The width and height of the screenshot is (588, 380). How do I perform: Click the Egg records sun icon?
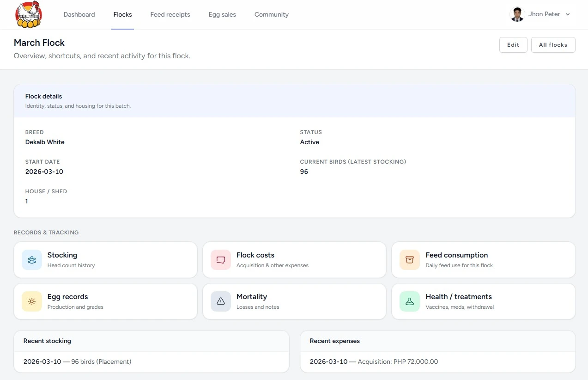(31, 301)
